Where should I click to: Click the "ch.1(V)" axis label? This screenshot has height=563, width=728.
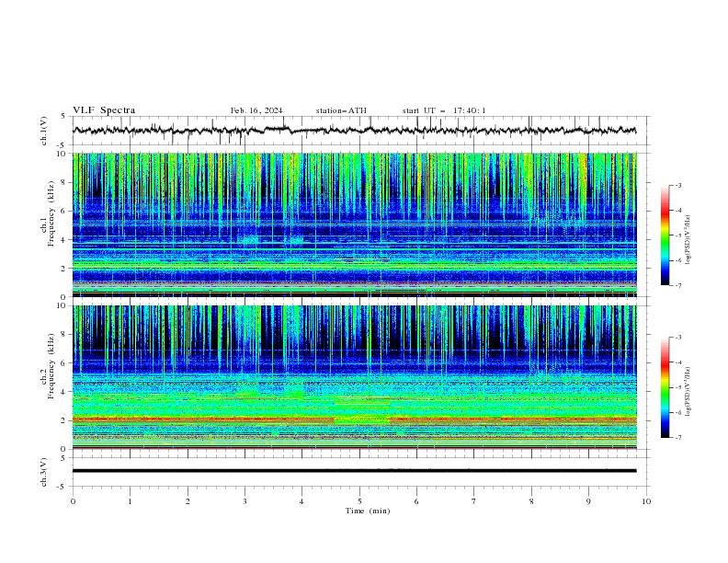[x=44, y=131]
